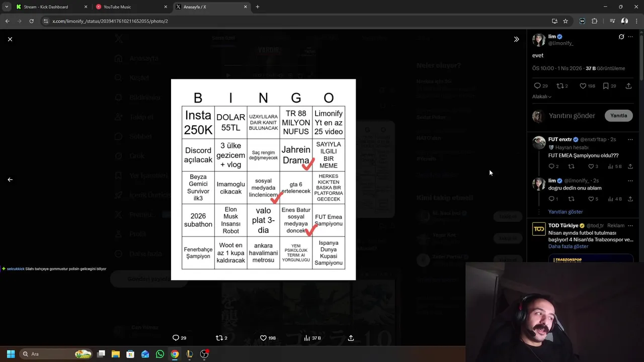
Task: Bookmark this page with the star icon
Action: (566, 21)
